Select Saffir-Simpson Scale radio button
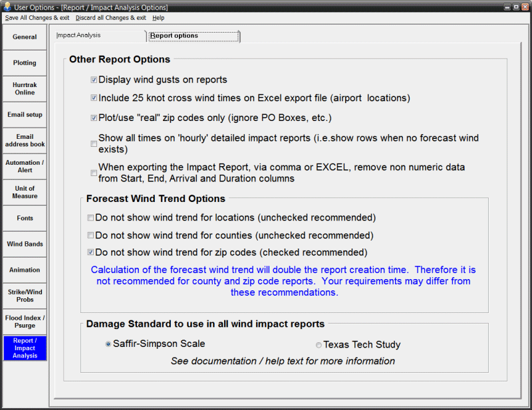 [108, 344]
